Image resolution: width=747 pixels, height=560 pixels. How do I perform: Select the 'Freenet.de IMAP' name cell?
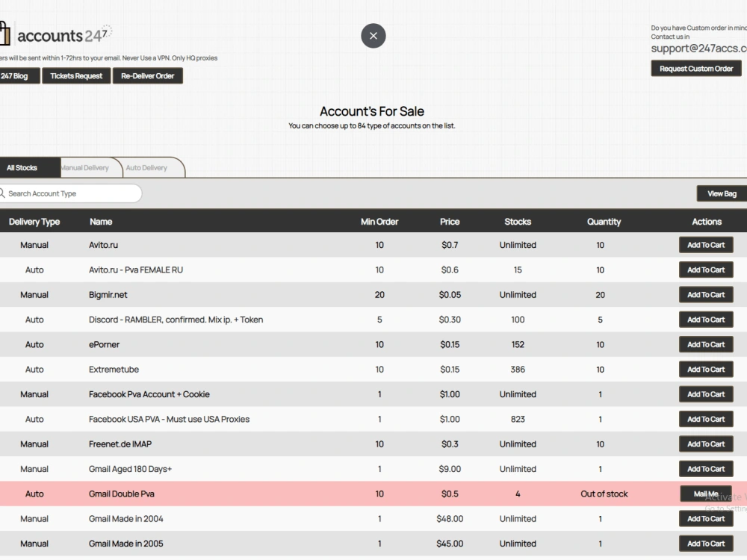[120, 444]
